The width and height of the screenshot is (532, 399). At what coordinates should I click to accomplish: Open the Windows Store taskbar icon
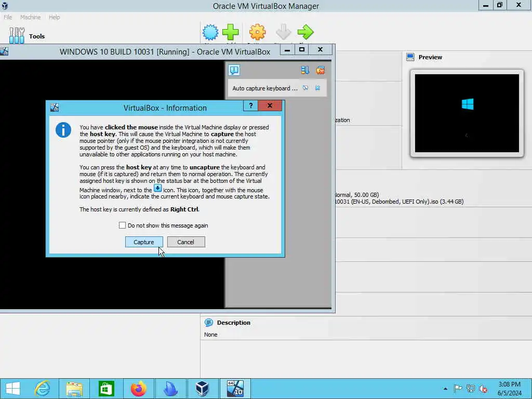106,389
